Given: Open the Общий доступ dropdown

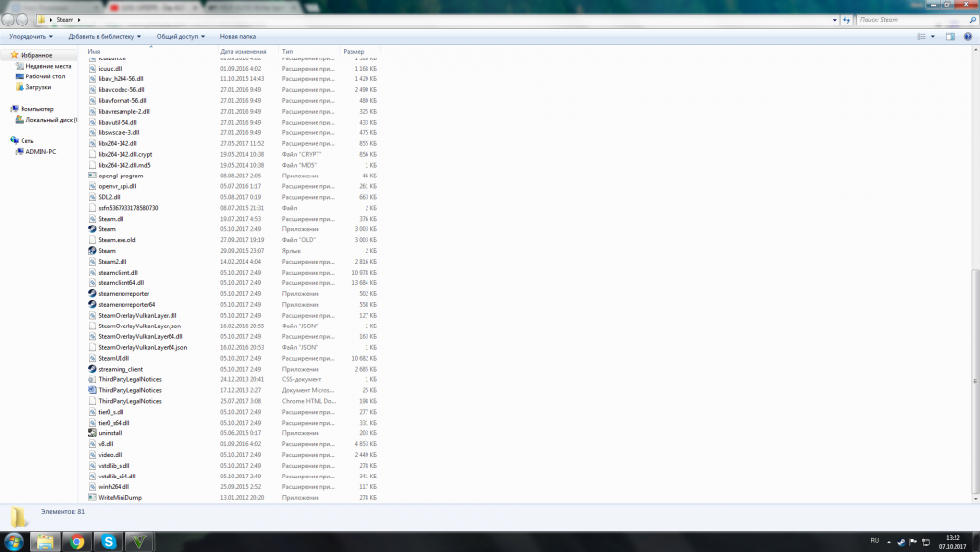Looking at the screenshot, I should (x=180, y=37).
